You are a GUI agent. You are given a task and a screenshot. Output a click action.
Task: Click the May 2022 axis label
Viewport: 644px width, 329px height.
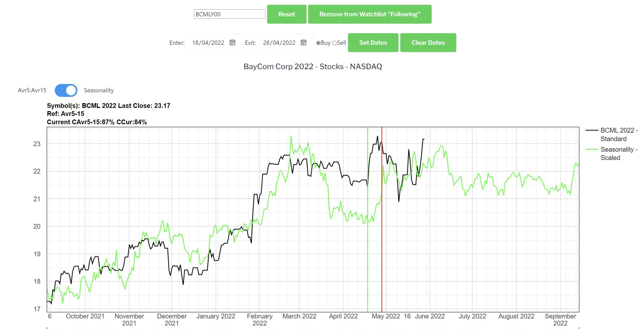tap(386, 316)
